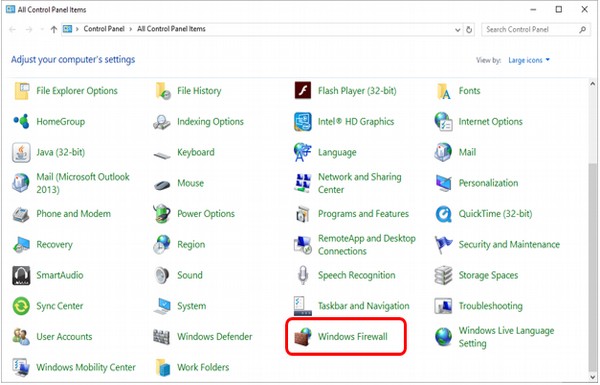The height and width of the screenshot is (385, 600).
Task: Open the Flash Player (32-bit) icon
Action: 303,91
